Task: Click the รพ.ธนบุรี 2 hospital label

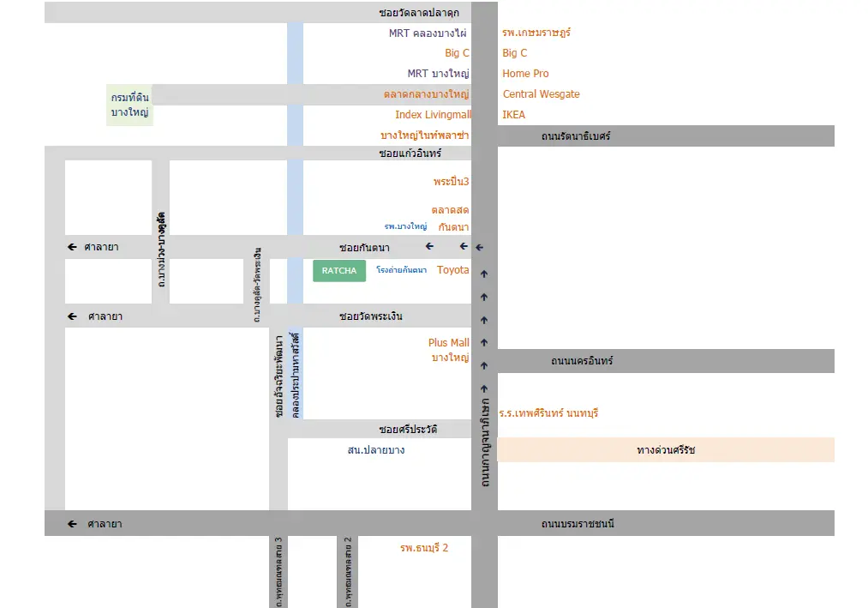Action: point(424,548)
